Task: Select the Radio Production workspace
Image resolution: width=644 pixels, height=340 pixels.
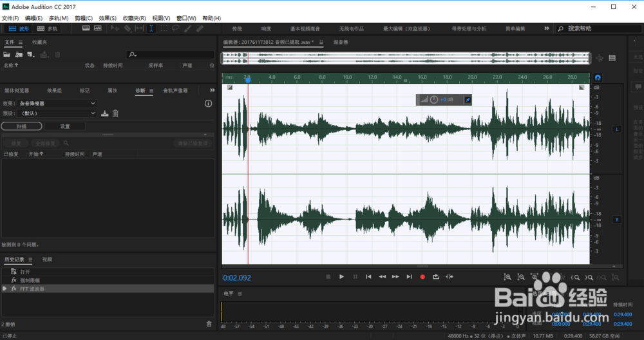Action: (x=351, y=29)
